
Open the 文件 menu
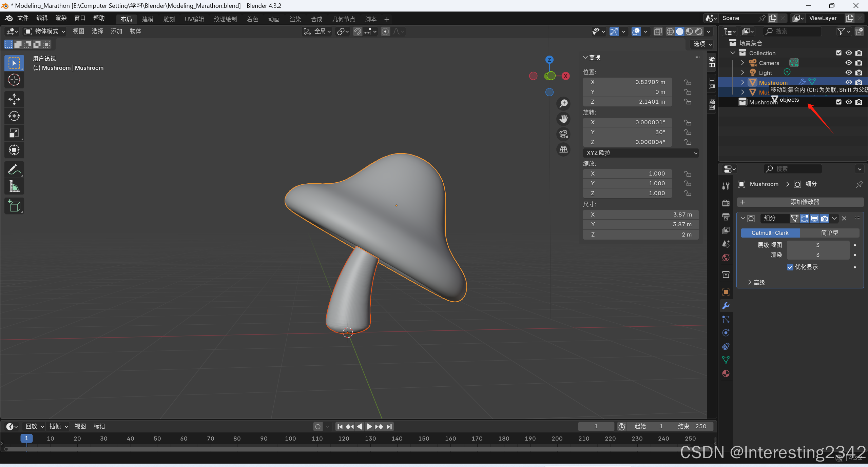pos(23,18)
